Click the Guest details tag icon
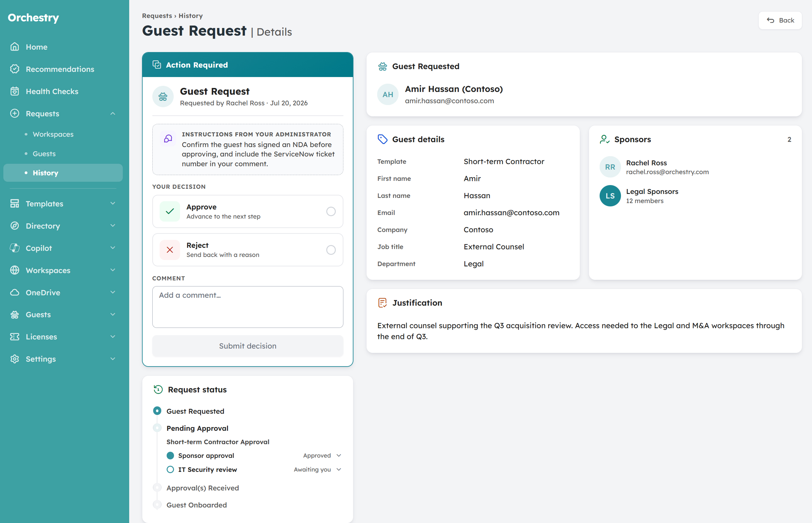 383,139
